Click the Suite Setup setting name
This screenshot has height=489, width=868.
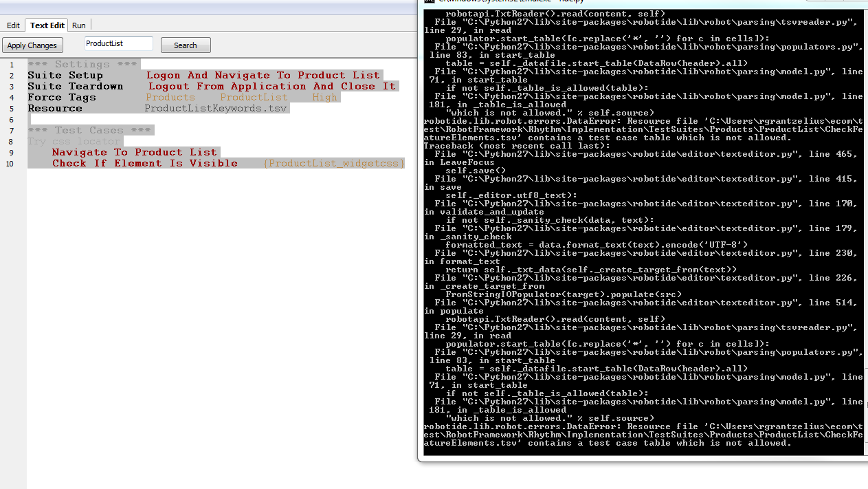pyautogui.click(x=65, y=76)
